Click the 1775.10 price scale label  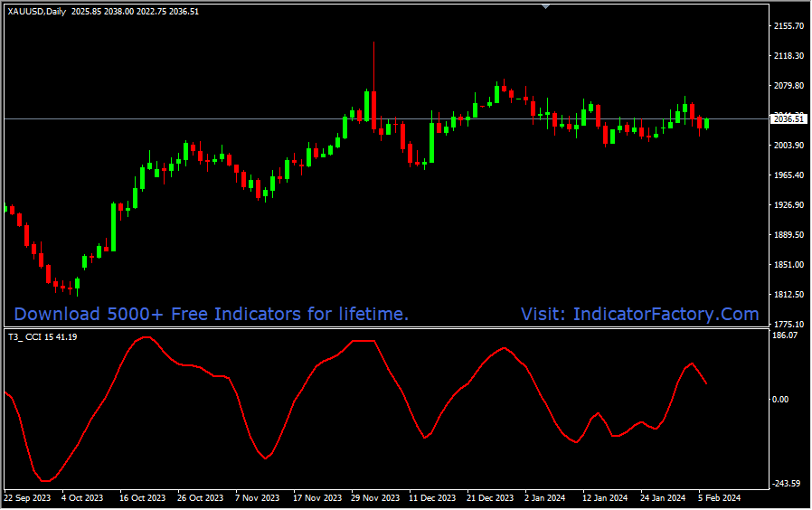point(788,324)
